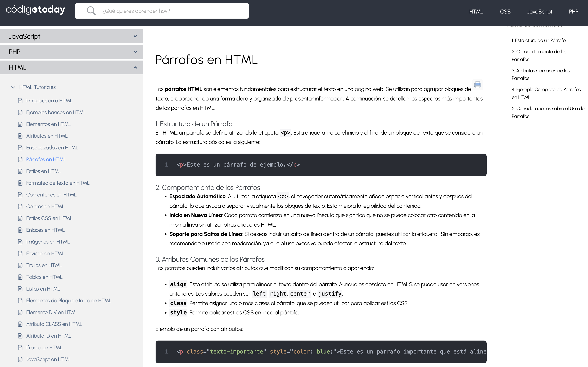This screenshot has height=367, width=588.
Task: Click document icon beside Párrafos en HTML
Action: click(x=20, y=159)
